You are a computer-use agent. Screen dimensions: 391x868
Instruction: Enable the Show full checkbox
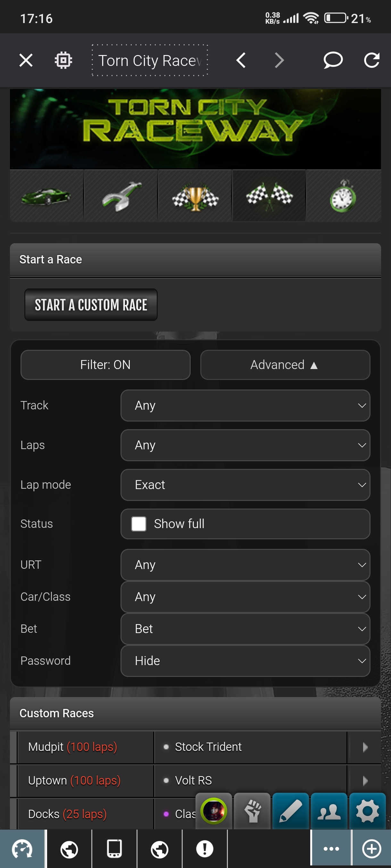[139, 524]
